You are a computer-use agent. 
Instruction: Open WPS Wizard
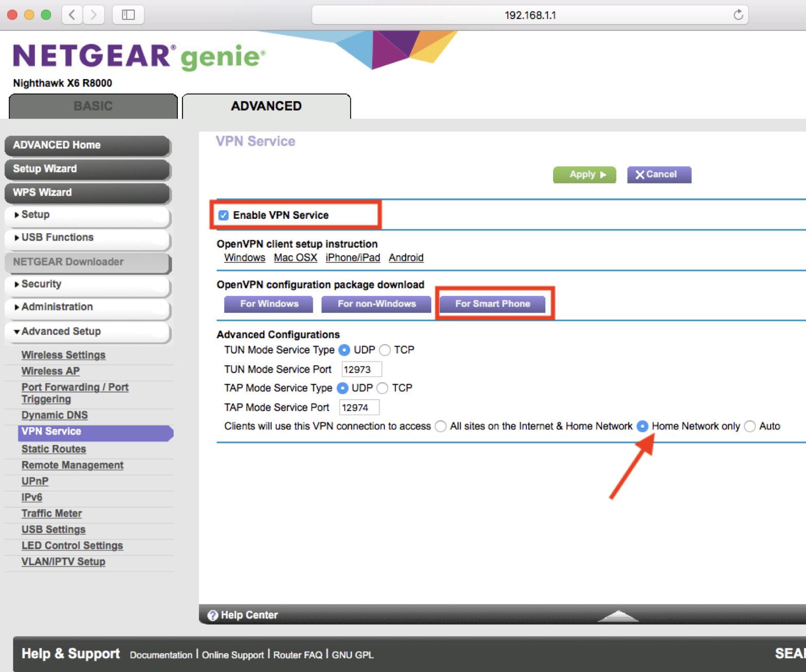point(87,193)
